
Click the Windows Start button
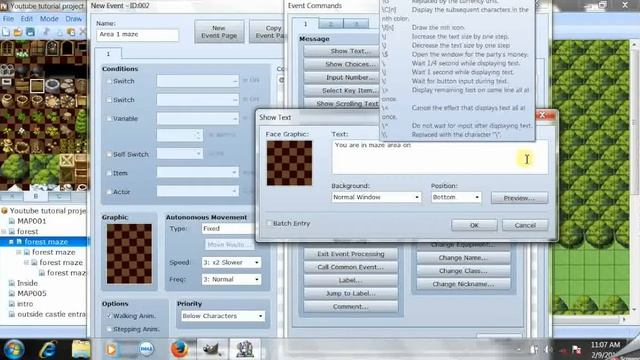pos(14,349)
